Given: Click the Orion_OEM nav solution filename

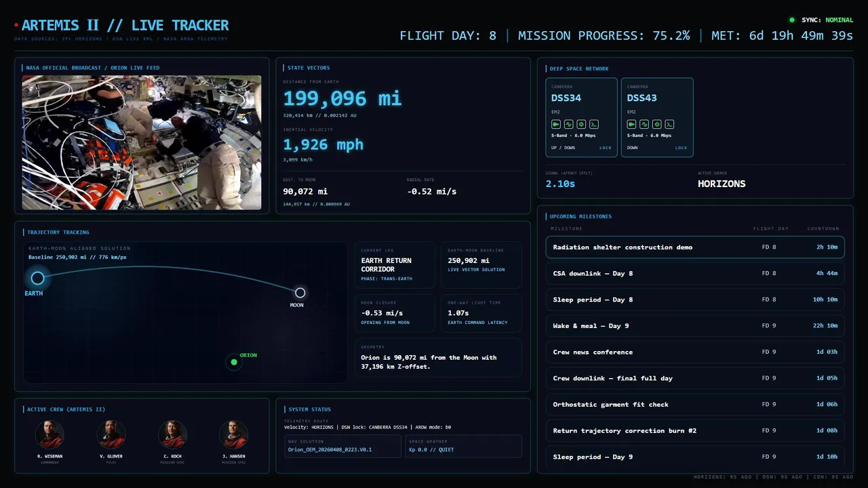Looking at the screenshot, I should click(330, 449).
